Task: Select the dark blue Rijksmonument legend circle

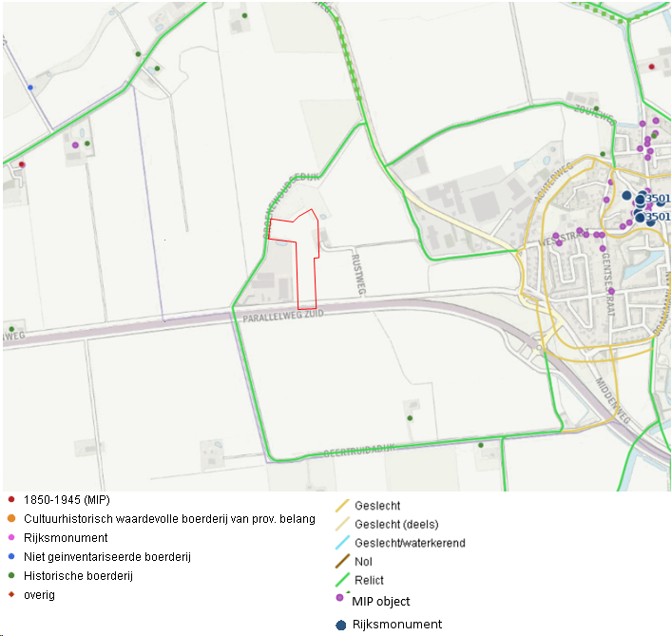Action: pos(341,626)
